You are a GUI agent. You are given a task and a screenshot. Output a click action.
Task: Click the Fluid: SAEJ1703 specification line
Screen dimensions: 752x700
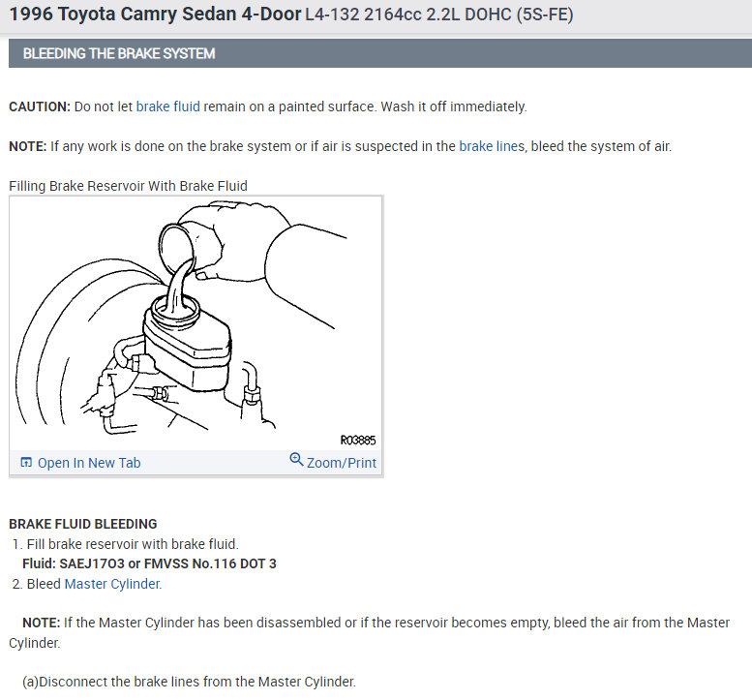click(x=149, y=563)
